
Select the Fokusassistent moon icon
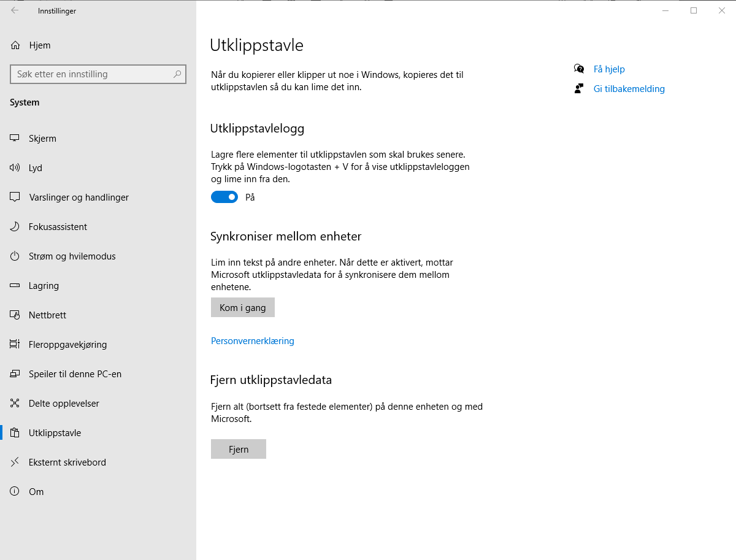point(14,226)
